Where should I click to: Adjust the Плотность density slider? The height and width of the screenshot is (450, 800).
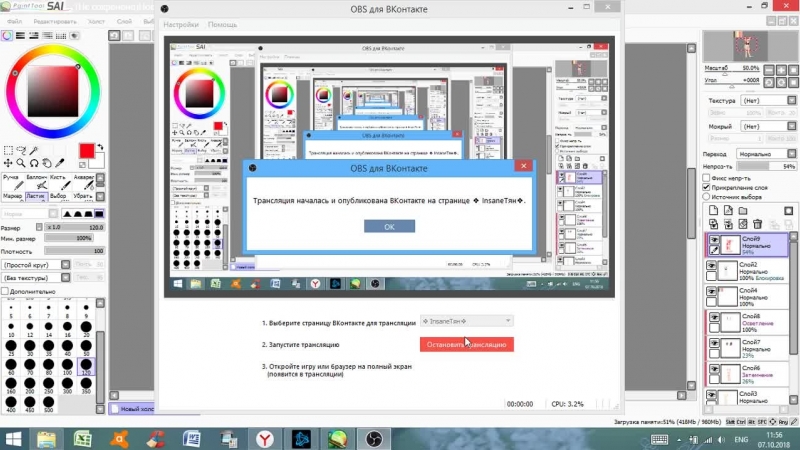pos(74,251)
